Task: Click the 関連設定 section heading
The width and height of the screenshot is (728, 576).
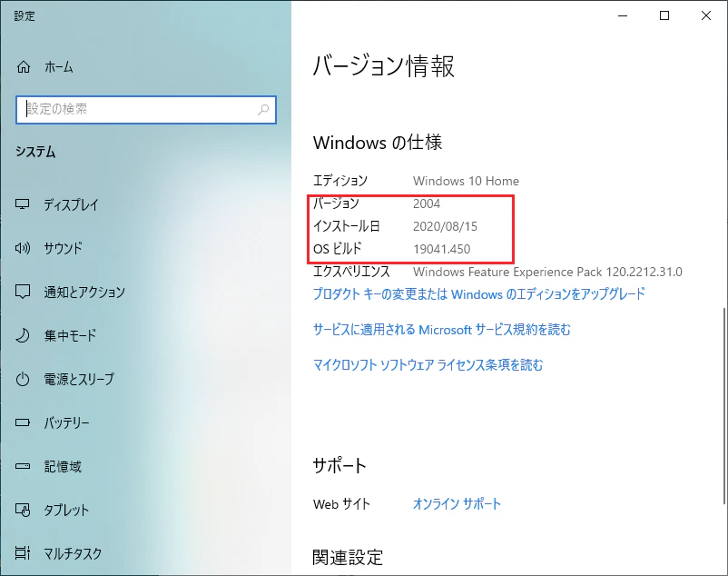Action: 348,558
